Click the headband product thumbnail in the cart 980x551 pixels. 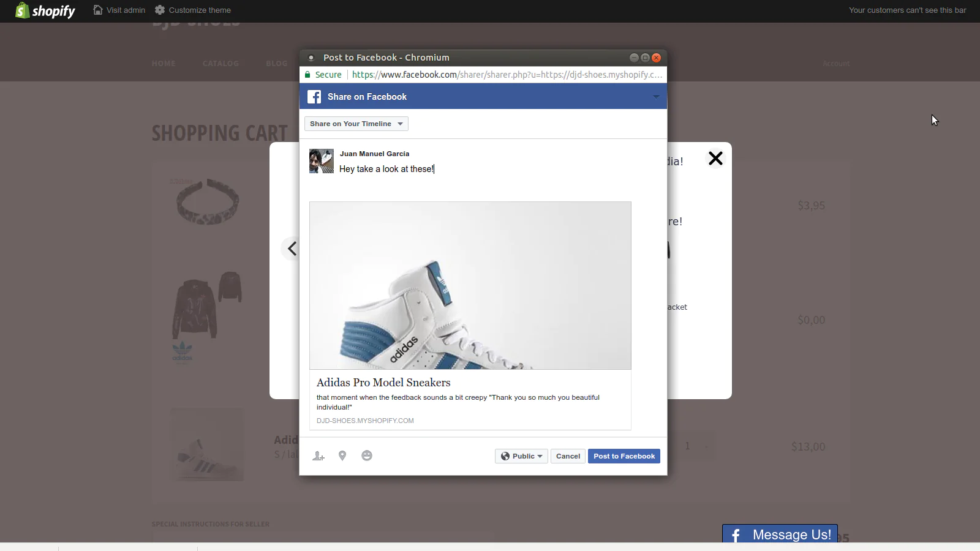[x=207, y=201]
